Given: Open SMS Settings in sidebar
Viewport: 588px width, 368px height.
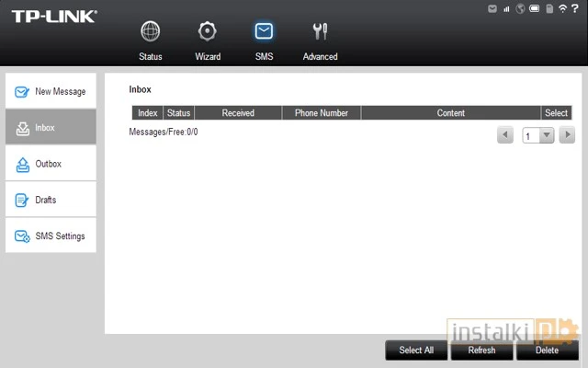Looking at the screenshot, I should pos(51,236).
